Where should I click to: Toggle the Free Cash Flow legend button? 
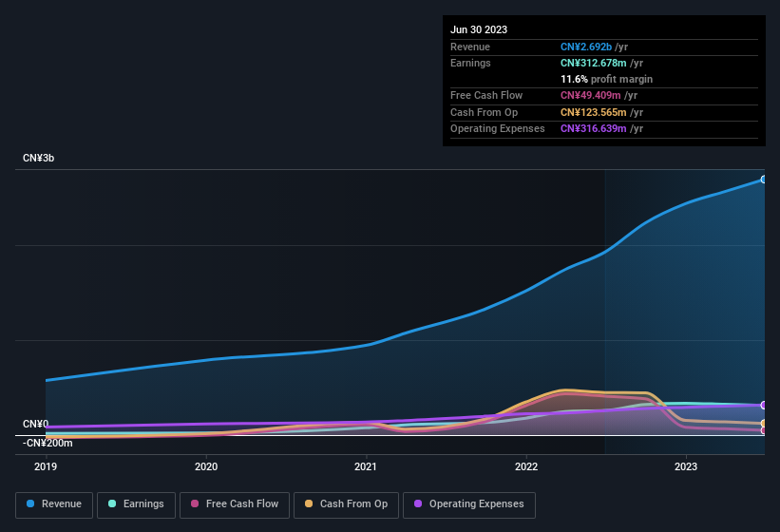pyautogui.click(x=235, y=504)
